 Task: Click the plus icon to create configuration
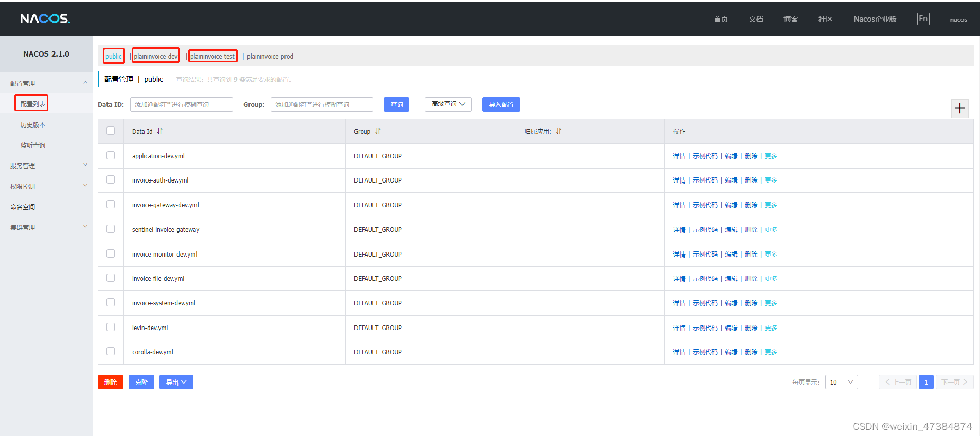pos(960,108)
